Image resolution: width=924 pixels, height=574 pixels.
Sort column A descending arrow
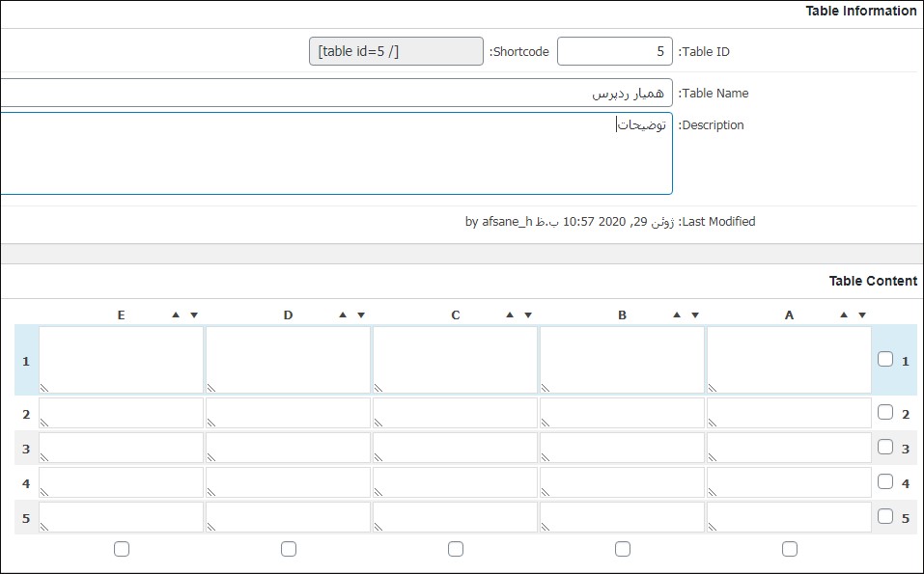(862, 314)
